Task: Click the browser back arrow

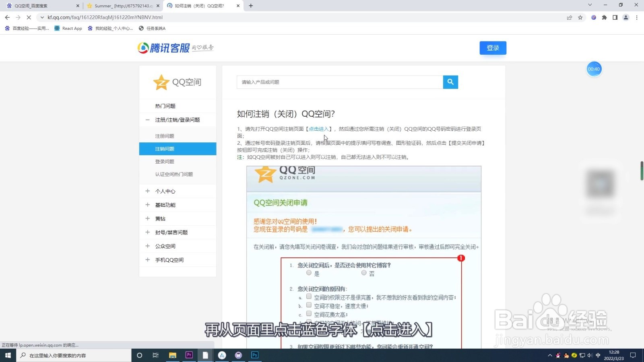Action: click(x=7, y=17)
